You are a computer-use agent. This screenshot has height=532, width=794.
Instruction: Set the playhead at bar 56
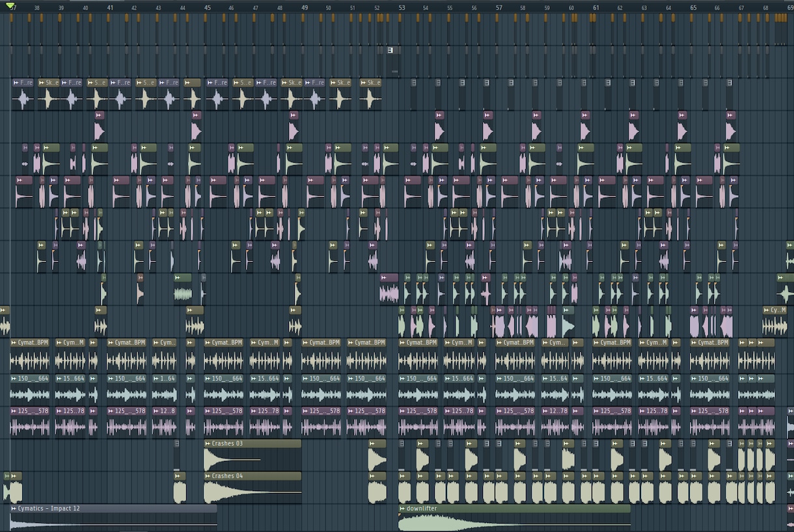point(474,8)
